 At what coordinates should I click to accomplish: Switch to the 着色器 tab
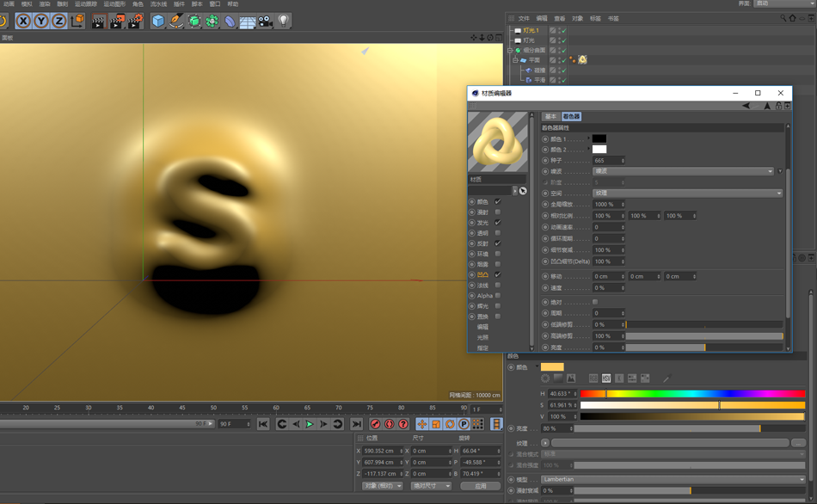571,116
